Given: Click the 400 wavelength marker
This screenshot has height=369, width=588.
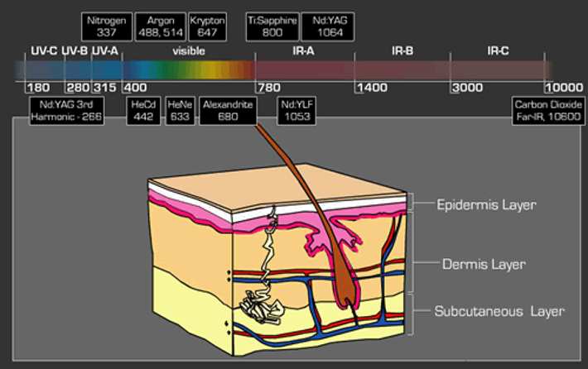Looking at the screenshot, I should click(135, 88).
